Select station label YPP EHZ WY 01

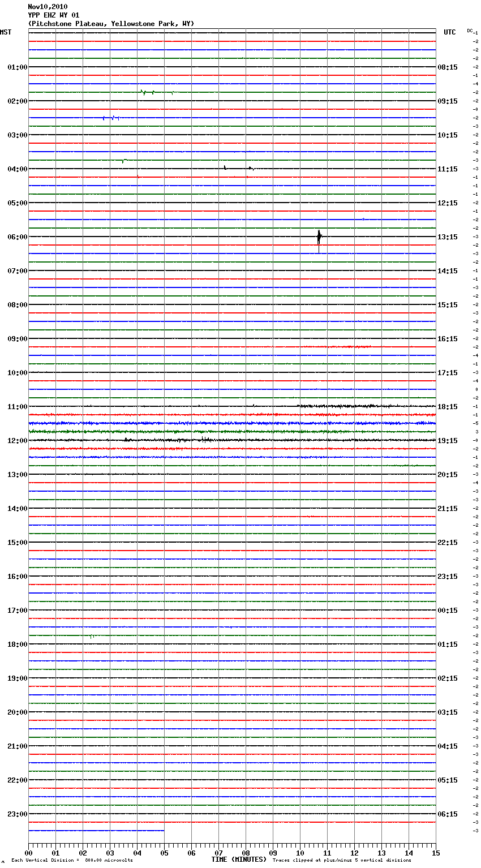click(54, 15)
